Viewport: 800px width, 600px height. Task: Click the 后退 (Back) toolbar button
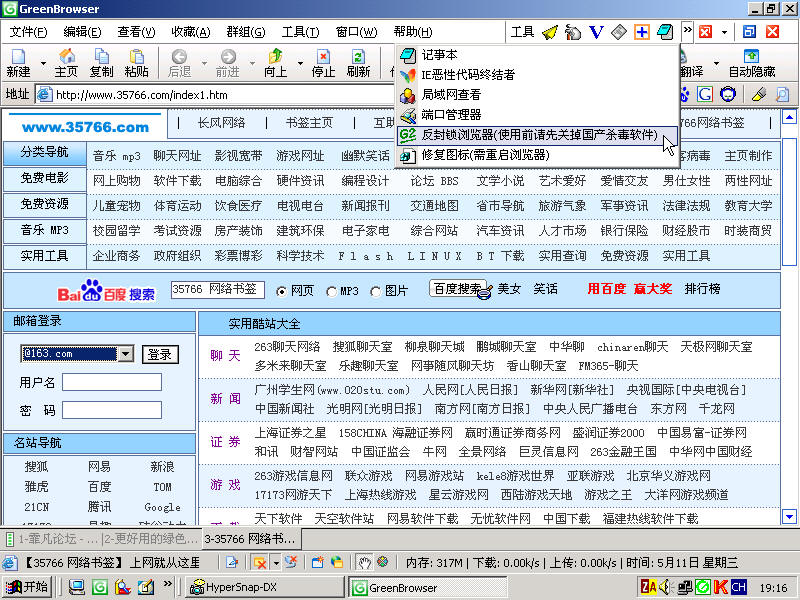click(179, 63)
